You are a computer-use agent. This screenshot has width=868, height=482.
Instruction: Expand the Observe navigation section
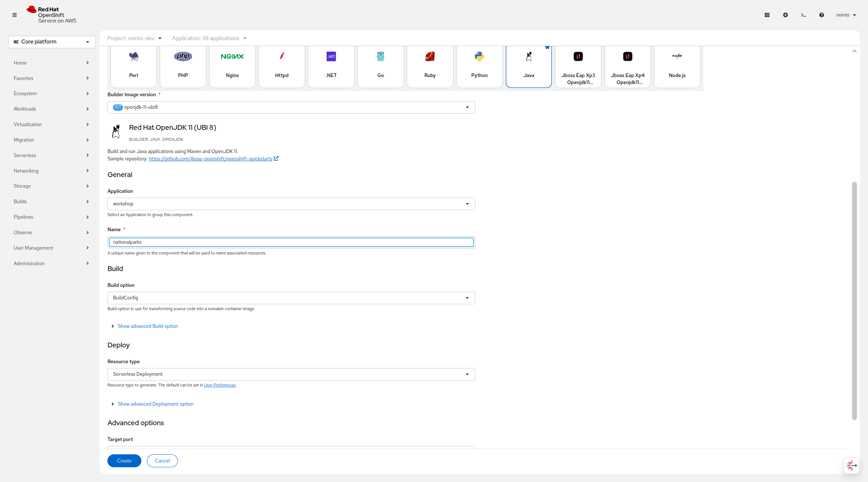pos(51,233)
